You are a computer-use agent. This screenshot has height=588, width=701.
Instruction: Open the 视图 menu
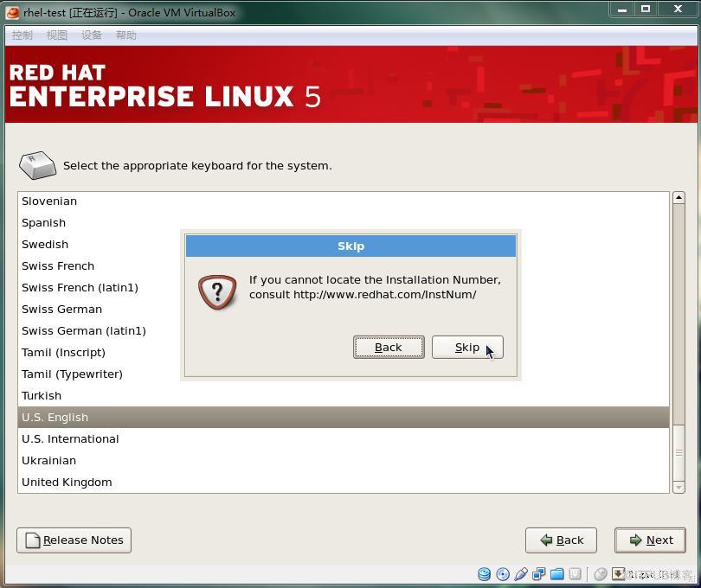point(57,35)
